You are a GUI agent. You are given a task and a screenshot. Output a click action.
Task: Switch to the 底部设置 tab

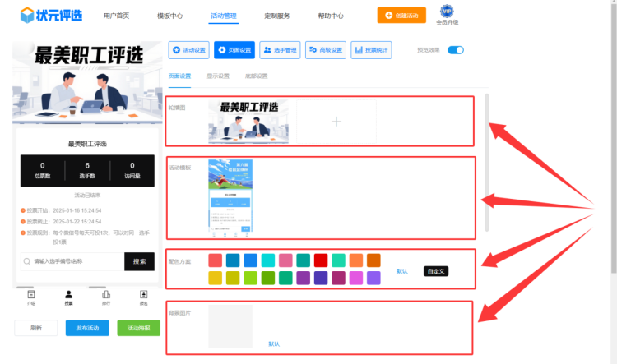[x=256, y=76]
